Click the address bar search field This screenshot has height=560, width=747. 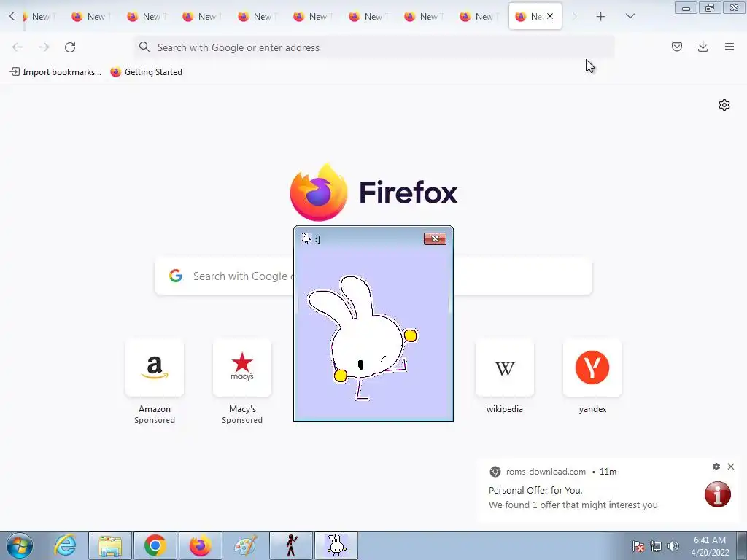(374, 47)
